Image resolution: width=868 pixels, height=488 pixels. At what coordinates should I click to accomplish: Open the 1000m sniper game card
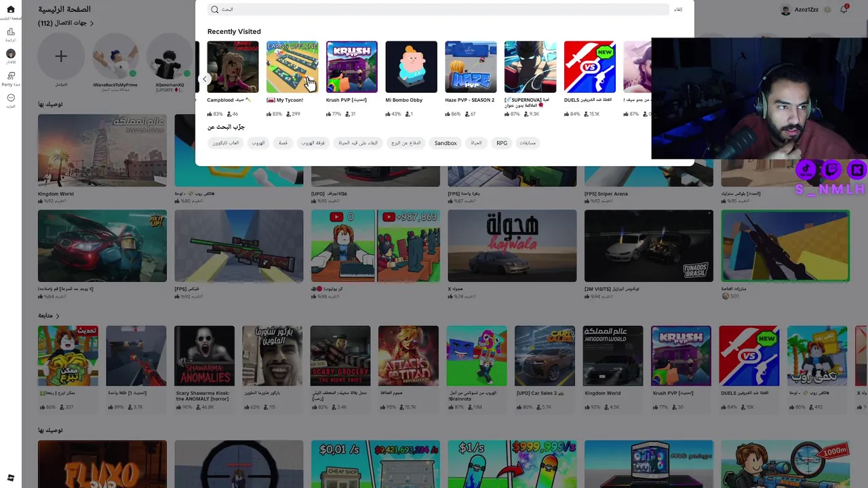click(x=785, y=464)
